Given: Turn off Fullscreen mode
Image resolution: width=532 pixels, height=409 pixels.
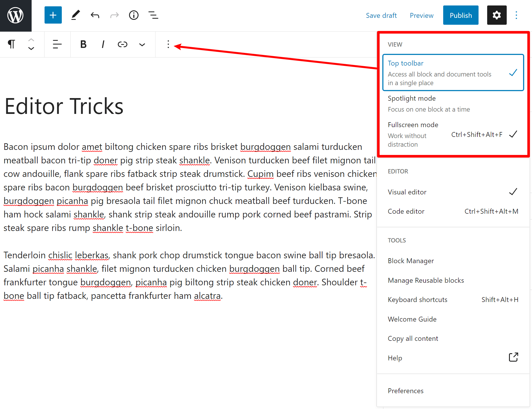Looking at the screenshot, I should pos(413,125).
